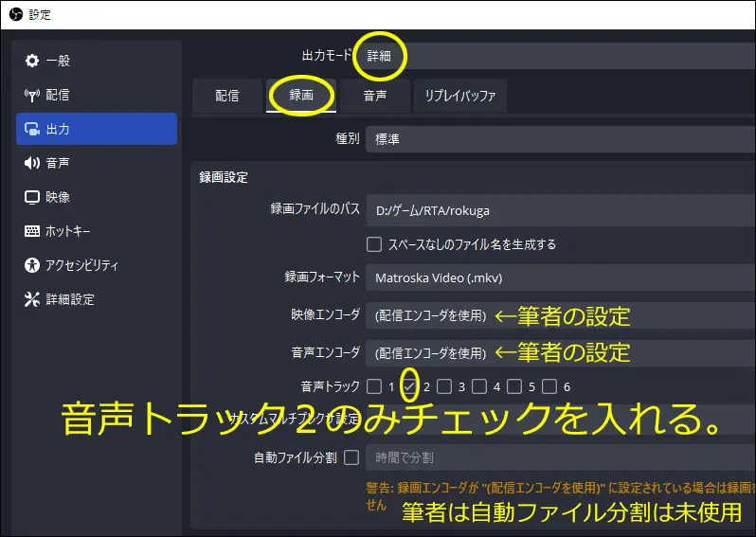
Task: Click the Accessibility (アクセシビリティ) icon
Action: [x=32, y=265]
